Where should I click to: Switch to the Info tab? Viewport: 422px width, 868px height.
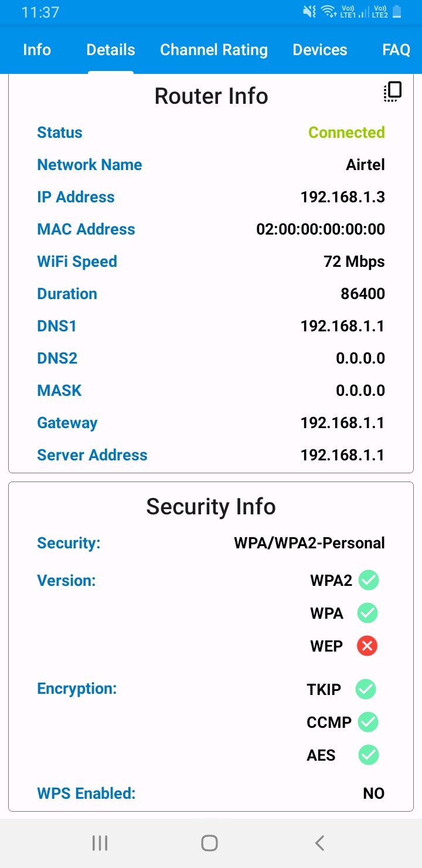click(37, 50)
